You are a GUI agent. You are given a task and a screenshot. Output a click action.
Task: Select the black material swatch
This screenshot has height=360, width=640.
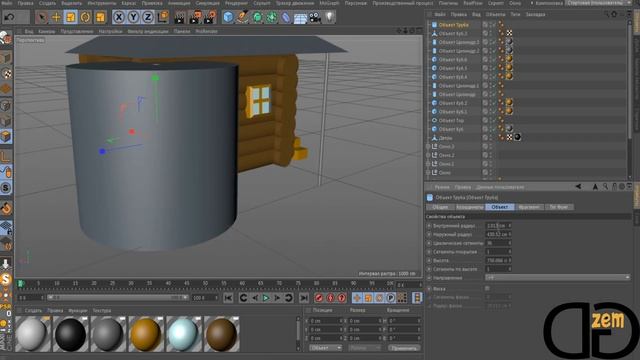(71, 334)
